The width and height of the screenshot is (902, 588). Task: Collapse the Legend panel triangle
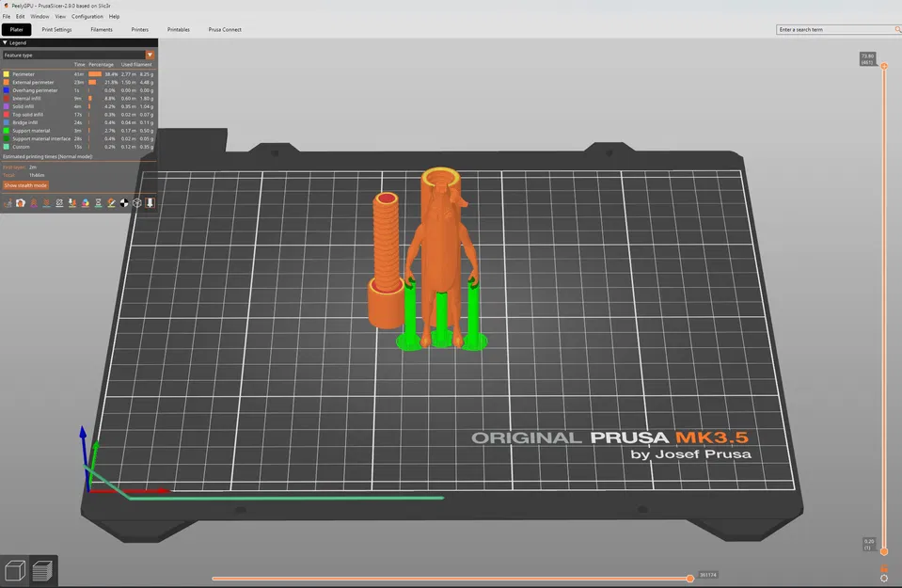pyautogui.click(x=6, y=42)
